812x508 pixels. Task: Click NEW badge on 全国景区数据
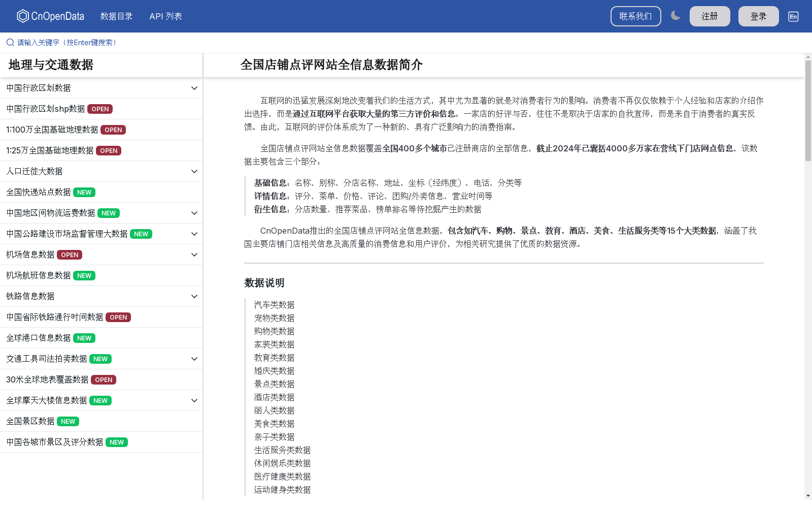click(68, 422)
